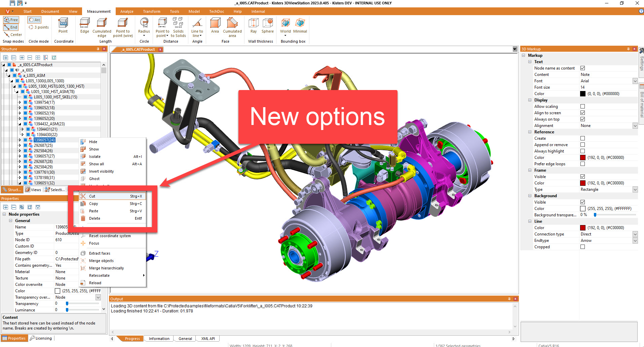Expand tree node 1399754(17)
Image resolution: width=644 pixels, height=347 pixels.
pos(20,102)
